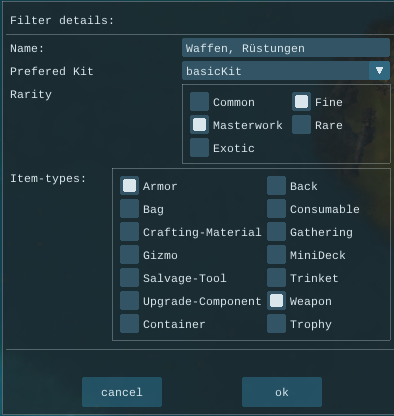Check the Crafting-Material checkbox
394x416 pixels.
pyautogui.click(x=129, y=232)
